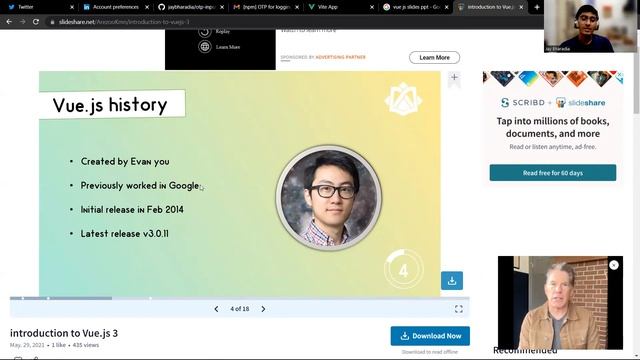Click the Evan You portrait on slide
Screen dimensions: 640x360
pos(329,198)
